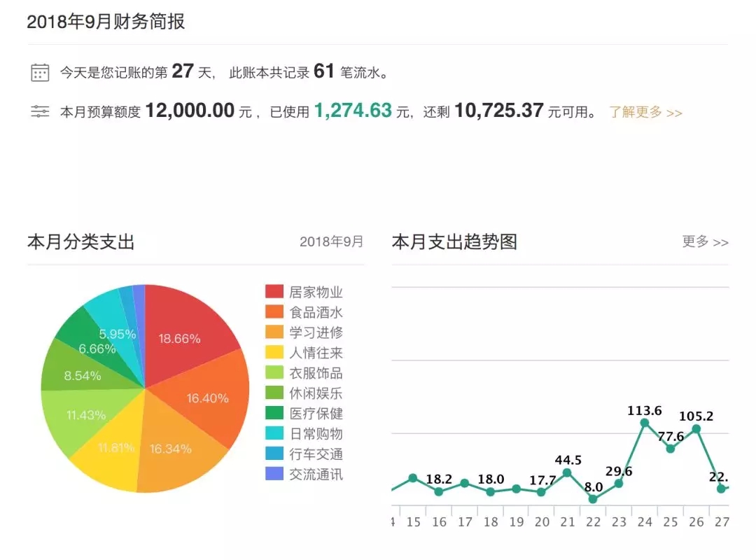Select the 休闲娱乐 legend label
This screenshot has height=560, width=756.
(x=316, y=393)
